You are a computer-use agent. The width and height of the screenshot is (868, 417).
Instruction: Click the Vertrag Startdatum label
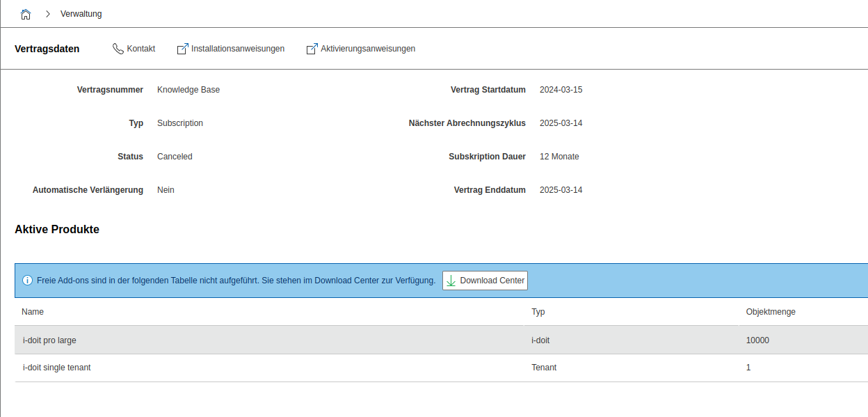(x=488, y=90)
